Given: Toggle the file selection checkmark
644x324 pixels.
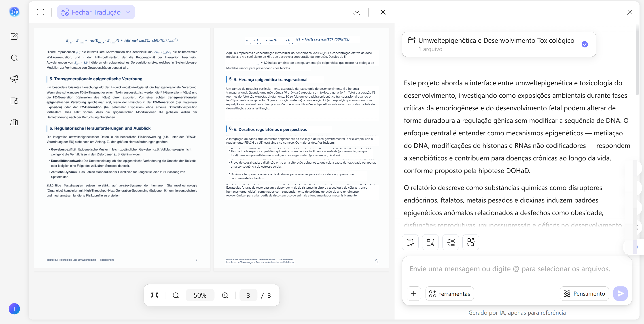Looking at the screenshot, I should coord(585,44).
